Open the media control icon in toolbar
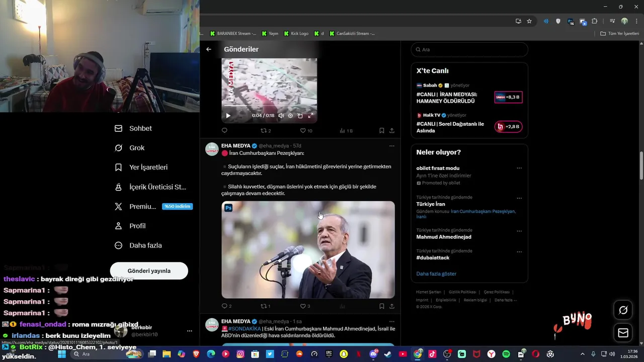 point(612,21)
